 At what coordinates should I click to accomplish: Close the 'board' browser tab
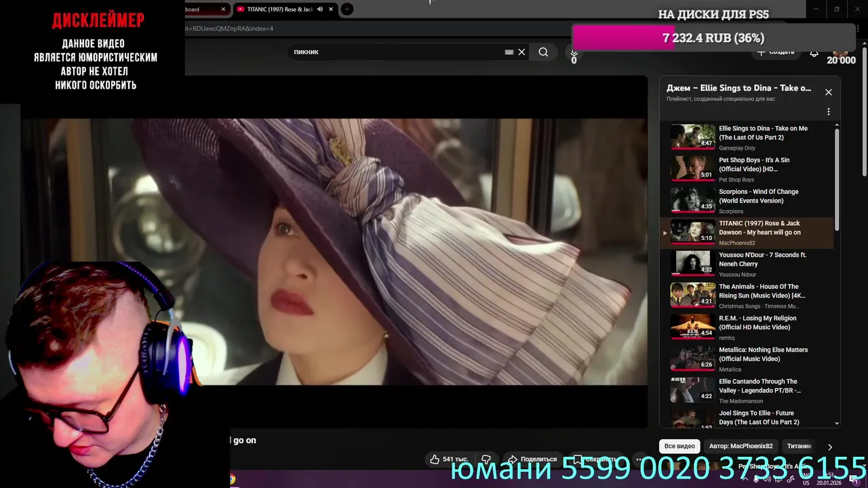click(x=223, y=9)
